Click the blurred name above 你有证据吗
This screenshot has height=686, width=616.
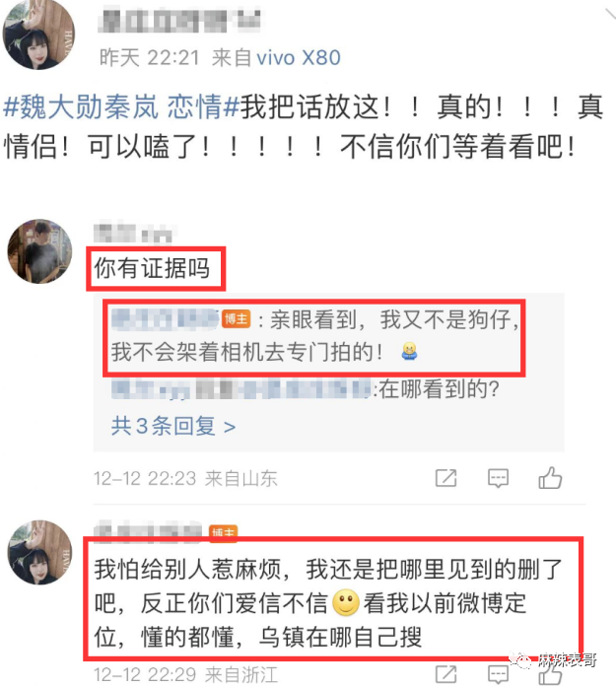coord(135,234)
